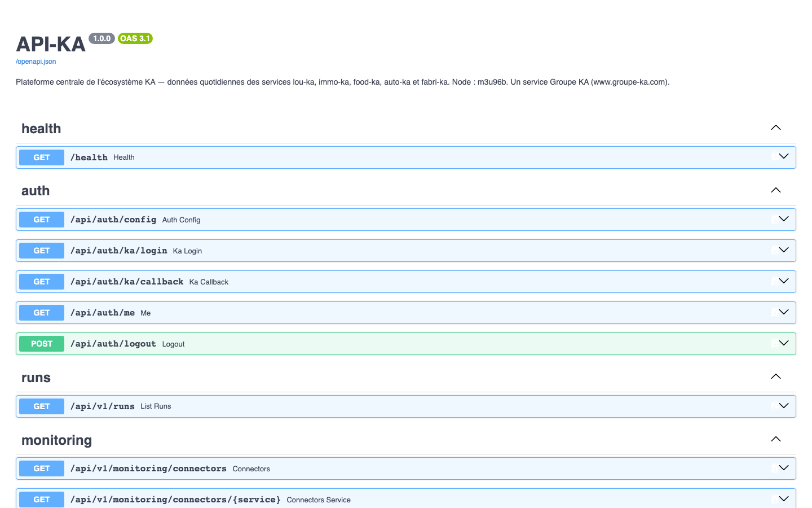Click the Connectors Service summary label
812x508 pixels.
coord(319,500)
